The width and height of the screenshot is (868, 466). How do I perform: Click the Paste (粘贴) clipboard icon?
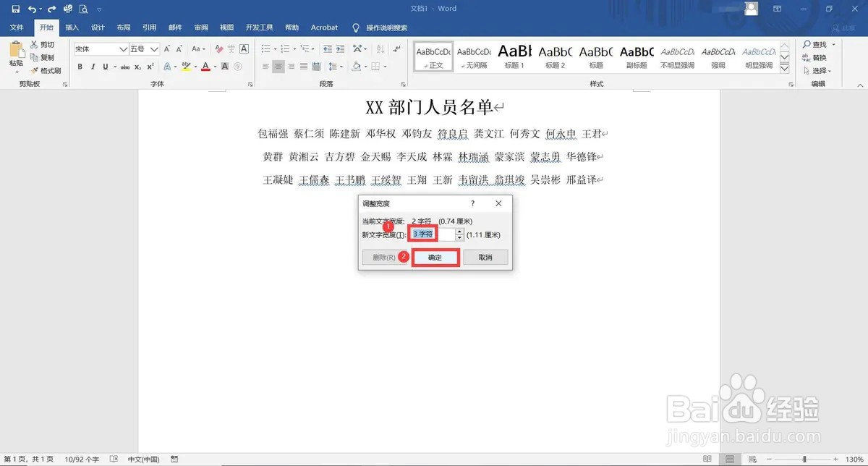tap(16, 50)
